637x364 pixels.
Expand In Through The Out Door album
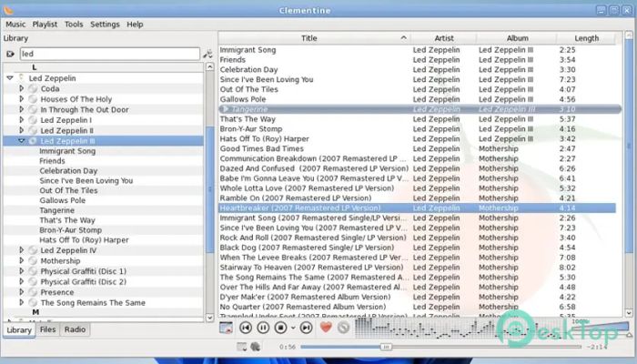[22, 109]
